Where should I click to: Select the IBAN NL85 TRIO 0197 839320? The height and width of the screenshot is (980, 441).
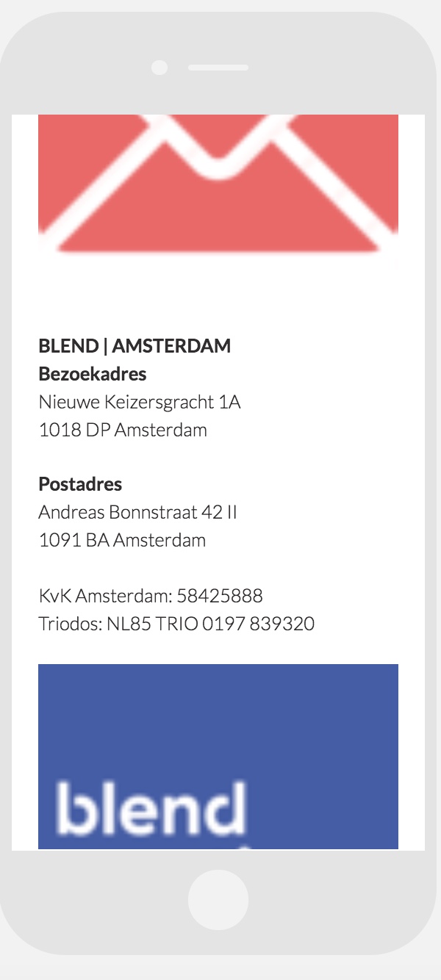click(x=210, y=624)
